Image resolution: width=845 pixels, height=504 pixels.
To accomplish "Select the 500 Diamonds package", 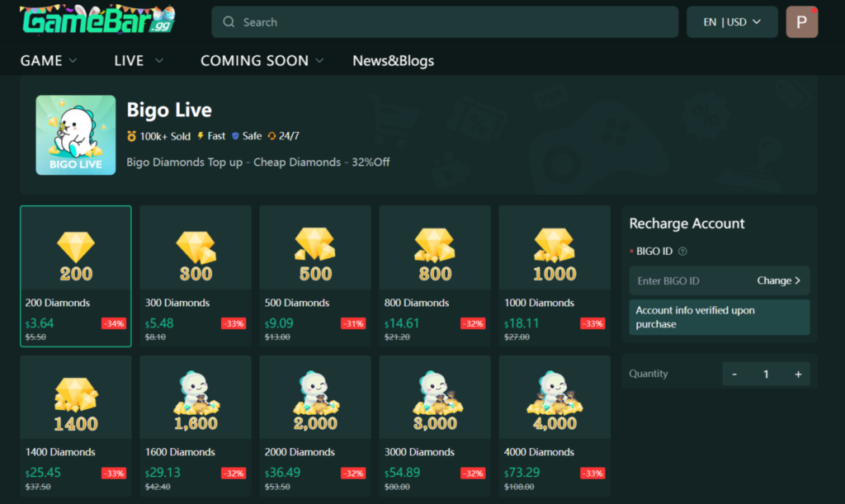I will pos(315,276).
